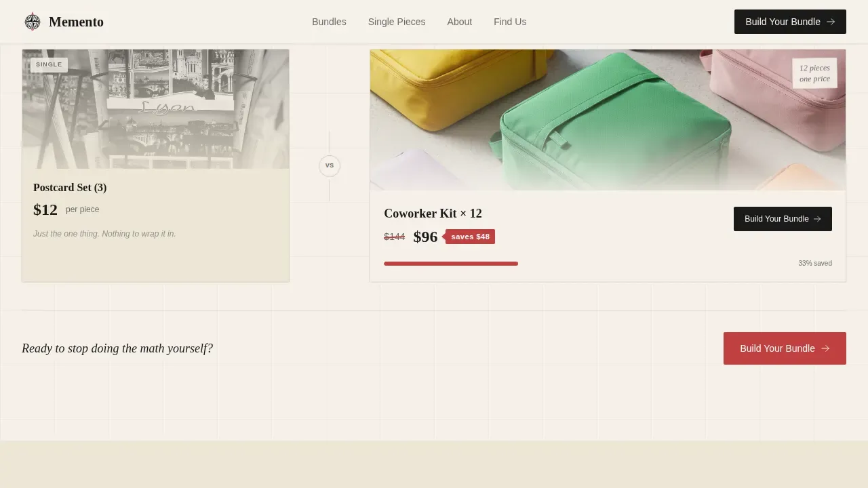The image size is (868, 488).
Task: Go to the About page
Action: tap(459, 22)
